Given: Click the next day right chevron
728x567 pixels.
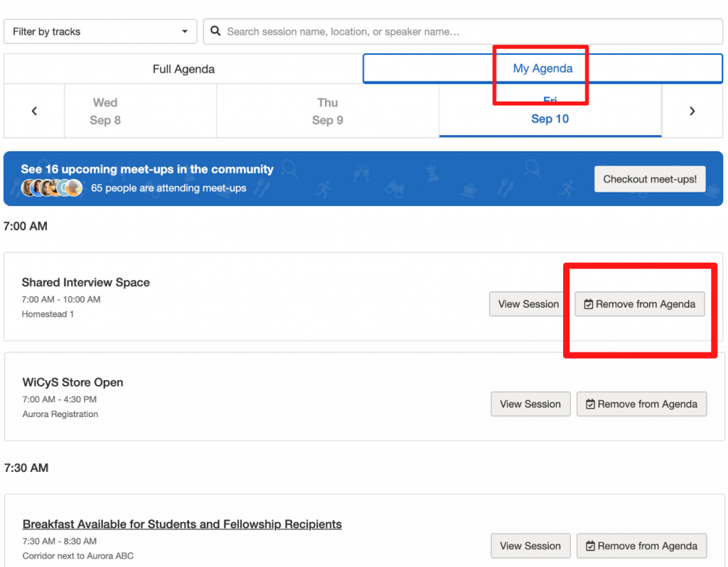Looking at the screenshot, I should click(x=692, y=111).
